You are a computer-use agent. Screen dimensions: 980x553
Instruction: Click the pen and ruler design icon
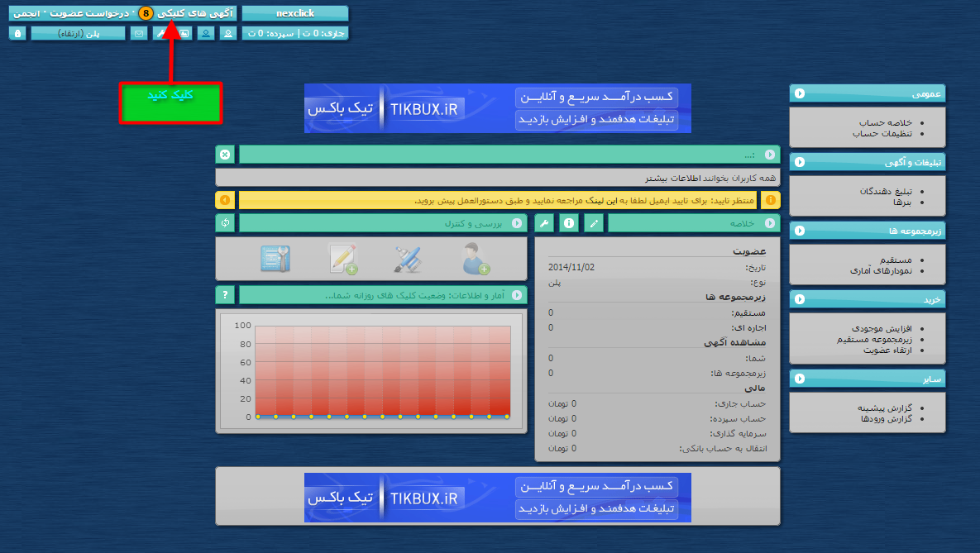[x=408, y=259]
